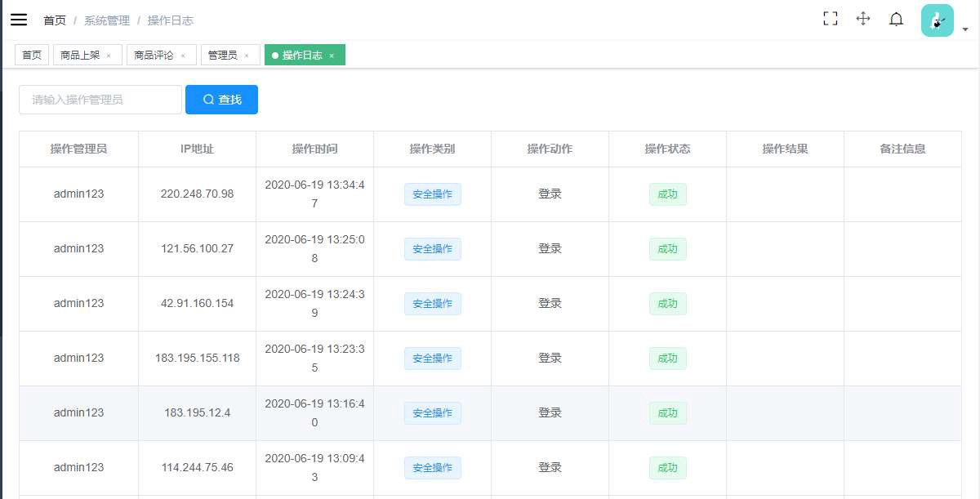
Task: Close the 操作日志 tab
Action: pos(332,56)
